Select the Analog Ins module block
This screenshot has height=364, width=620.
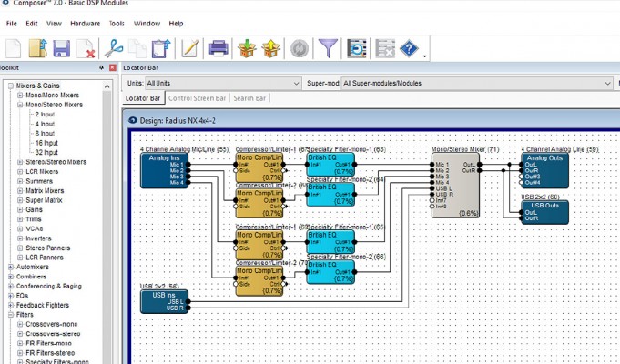(165, 170)
